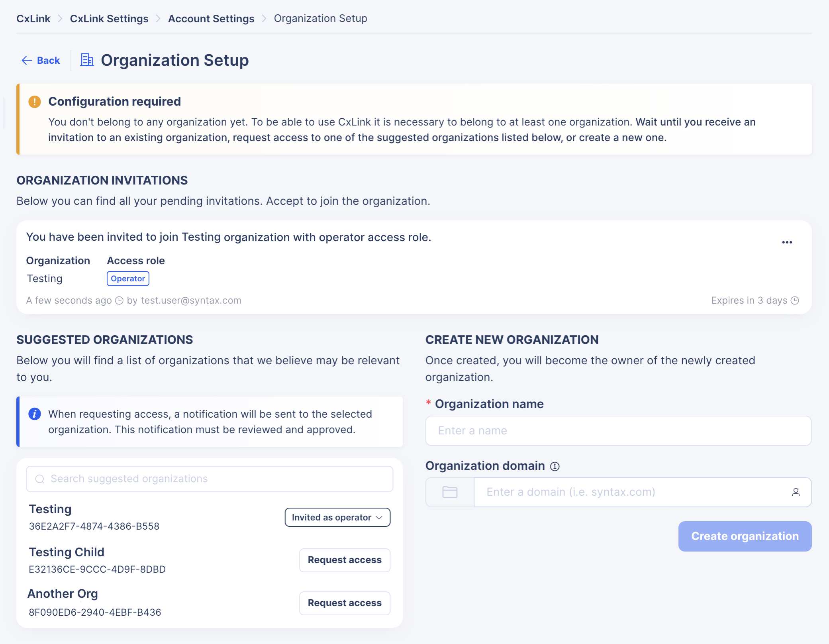The width and height of the screenshot is (829, 644).
Task: Click the clock icon next to Expires in 3 days
Action: point(795,300)
